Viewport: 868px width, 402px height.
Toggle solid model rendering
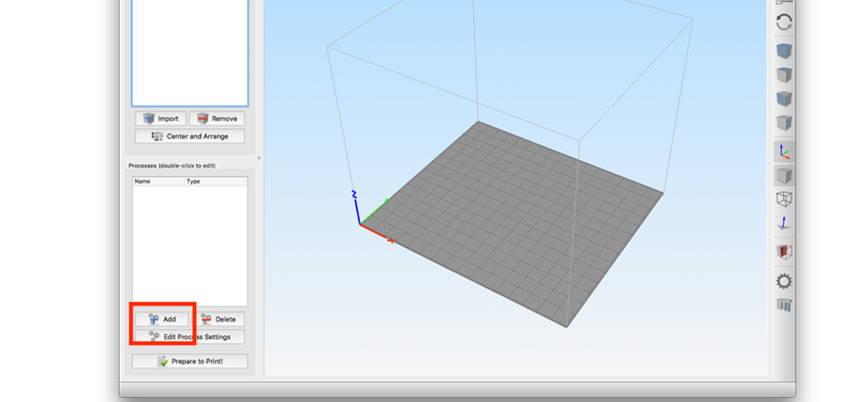click(784, 175)
